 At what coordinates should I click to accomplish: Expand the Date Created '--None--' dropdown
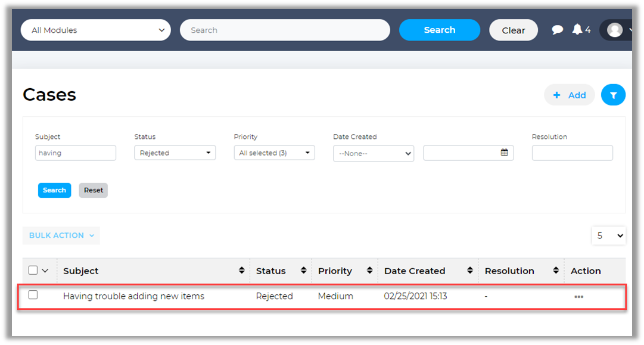373,153
